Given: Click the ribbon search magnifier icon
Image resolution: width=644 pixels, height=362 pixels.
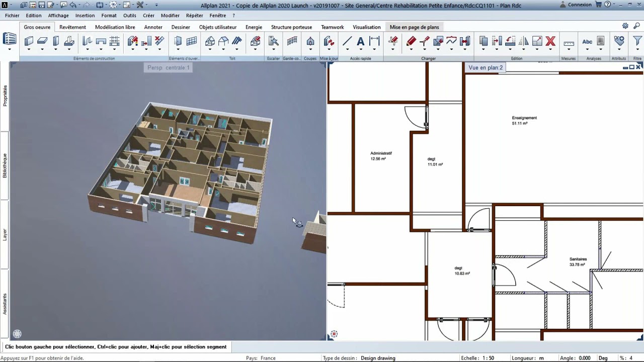Looking at the screenshot, I should click(637, 26).
